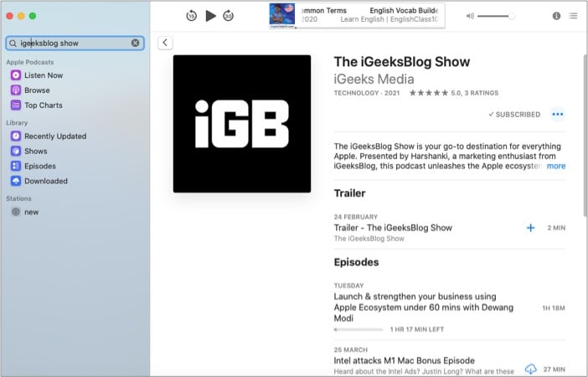Open iGeeks Media publisher link
The width and height of the screenshot is (588, 377).
pos(374,79)
